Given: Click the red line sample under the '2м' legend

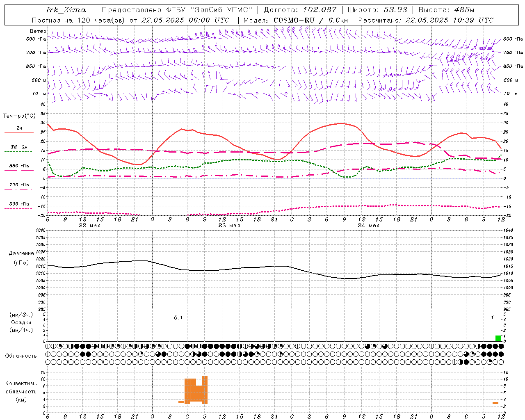Looking at the screenshot, I should (19, 132).
